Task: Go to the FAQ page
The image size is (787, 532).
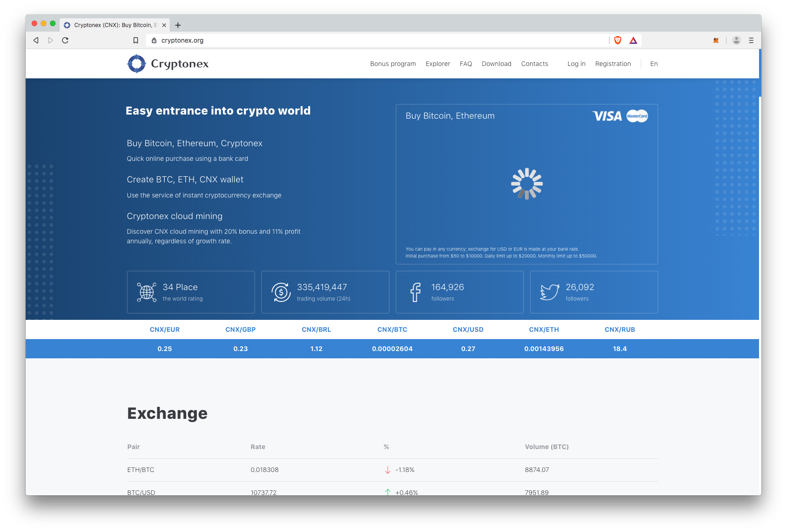Action: 466,64
